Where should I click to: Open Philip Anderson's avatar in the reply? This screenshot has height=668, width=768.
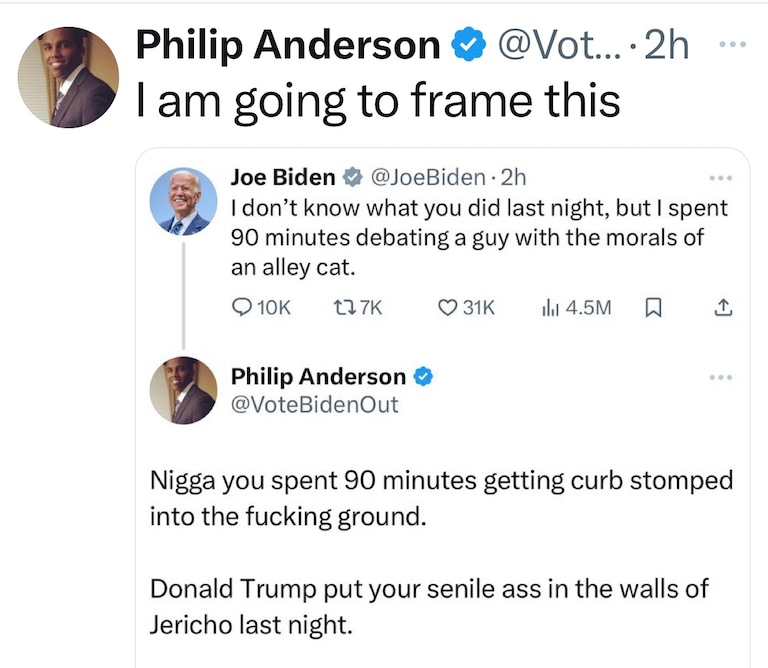pos(183,390)
